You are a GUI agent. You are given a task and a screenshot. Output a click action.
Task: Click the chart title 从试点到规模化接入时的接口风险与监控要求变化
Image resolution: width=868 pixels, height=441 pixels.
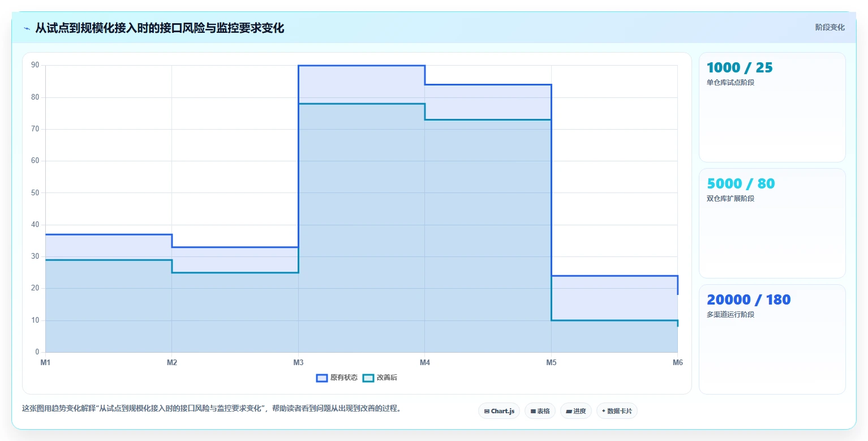(x=160, y=28)
